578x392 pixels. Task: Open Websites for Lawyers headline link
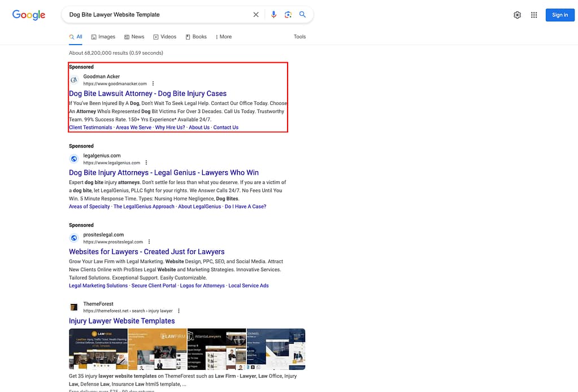coord(147,251)
